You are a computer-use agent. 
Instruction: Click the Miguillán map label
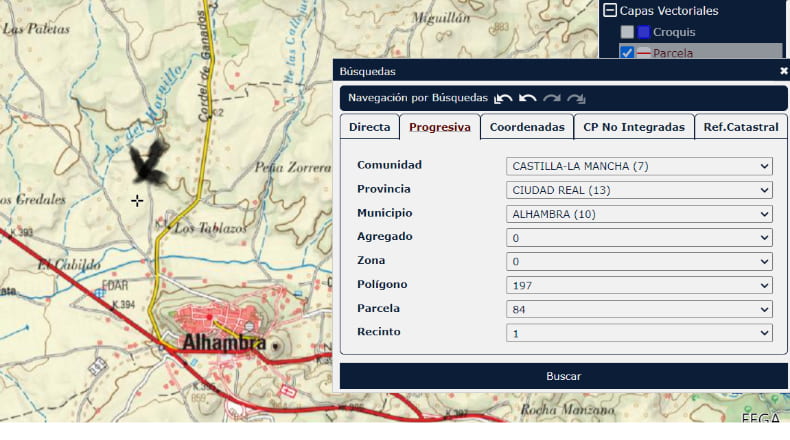441,18
